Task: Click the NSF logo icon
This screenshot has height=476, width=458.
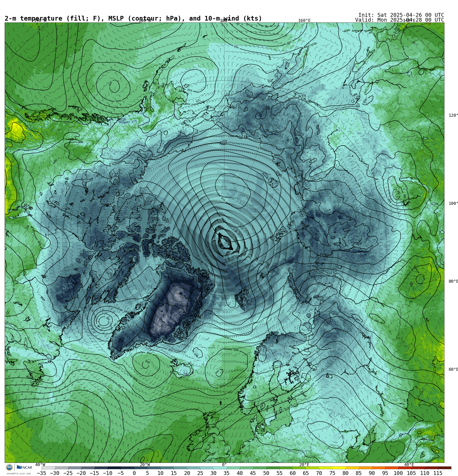Action: click(9, 467)
